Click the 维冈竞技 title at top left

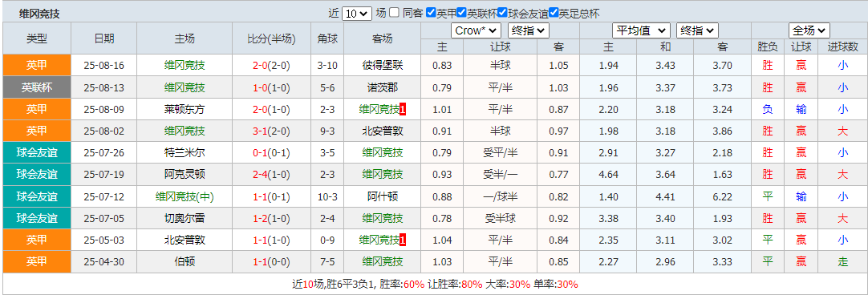click(x=40, y=14)
